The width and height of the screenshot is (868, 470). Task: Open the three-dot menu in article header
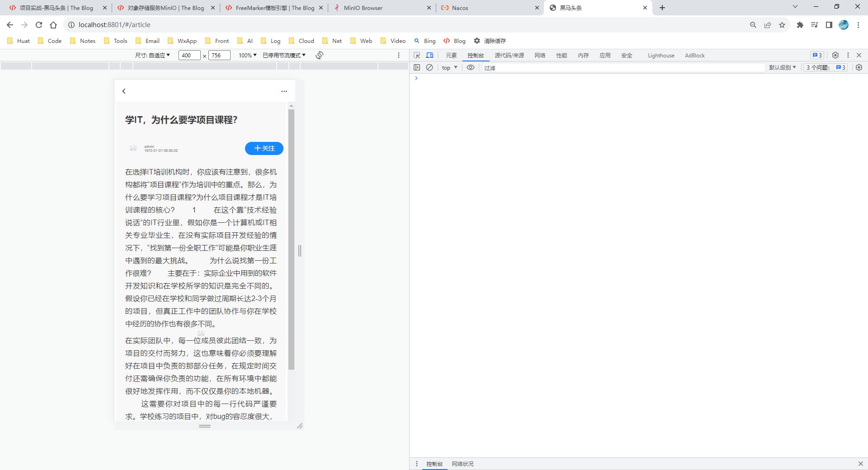[x=284, y=91]
